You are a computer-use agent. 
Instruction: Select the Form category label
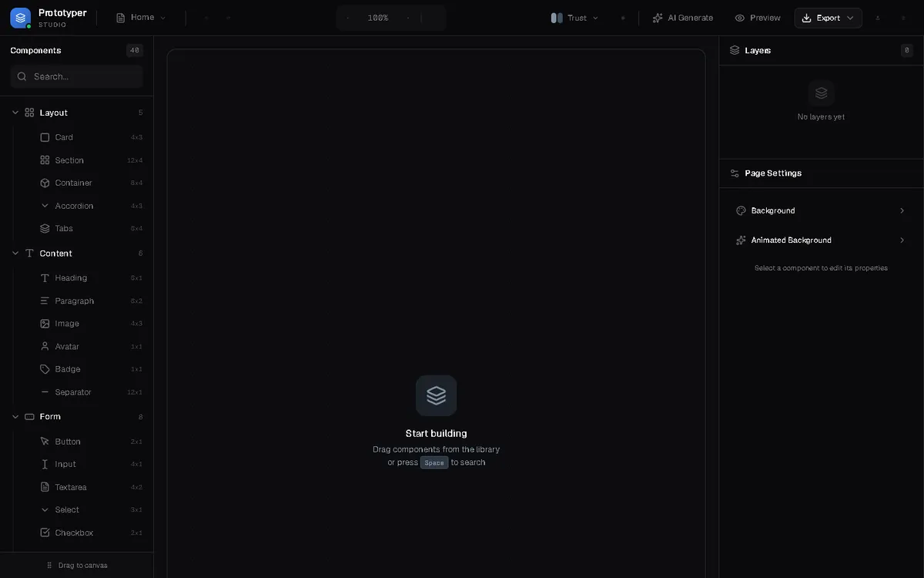click(x=50, y=417)
